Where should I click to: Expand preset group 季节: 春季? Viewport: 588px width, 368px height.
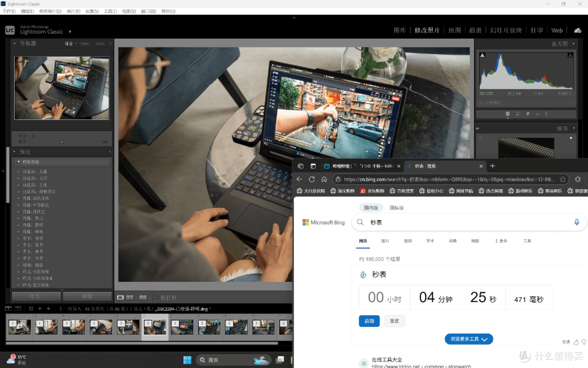pyautogui.click(x=18, y=238)
